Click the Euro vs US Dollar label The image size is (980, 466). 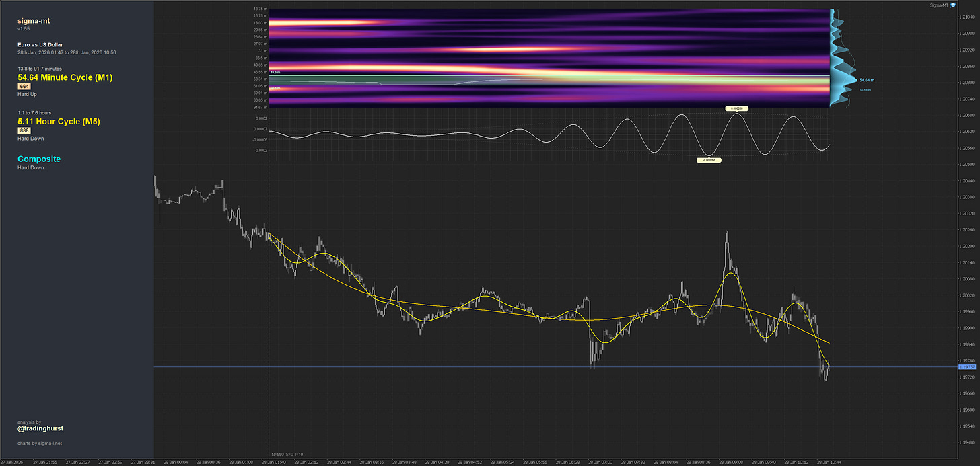pyautogui.click(x=40, y=44)
